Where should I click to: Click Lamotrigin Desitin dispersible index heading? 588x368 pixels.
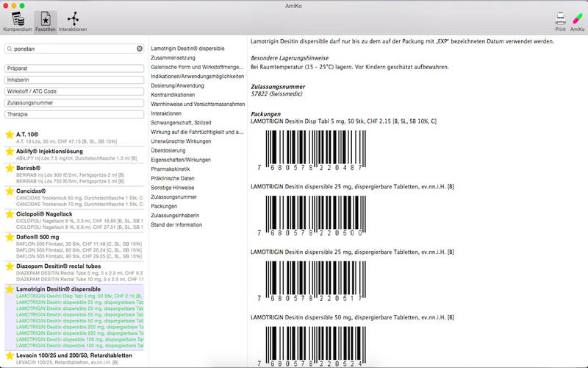click(x=187, y=49)
